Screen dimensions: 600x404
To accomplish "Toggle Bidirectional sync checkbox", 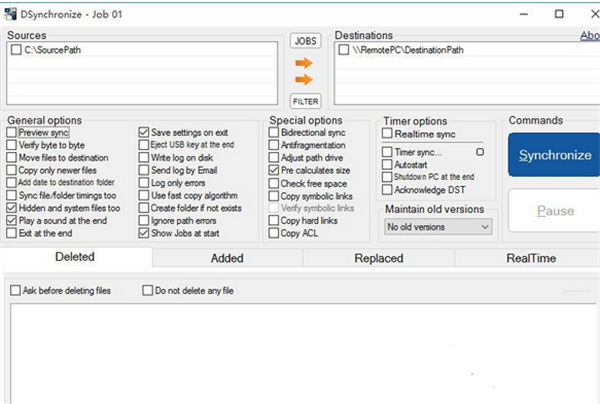I will (274, 132).
